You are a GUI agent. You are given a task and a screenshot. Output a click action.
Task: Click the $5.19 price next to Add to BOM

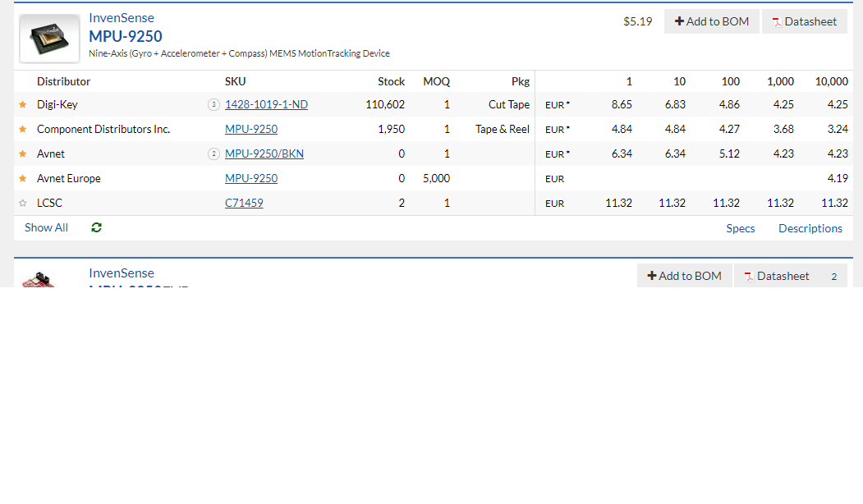point(637,21)
